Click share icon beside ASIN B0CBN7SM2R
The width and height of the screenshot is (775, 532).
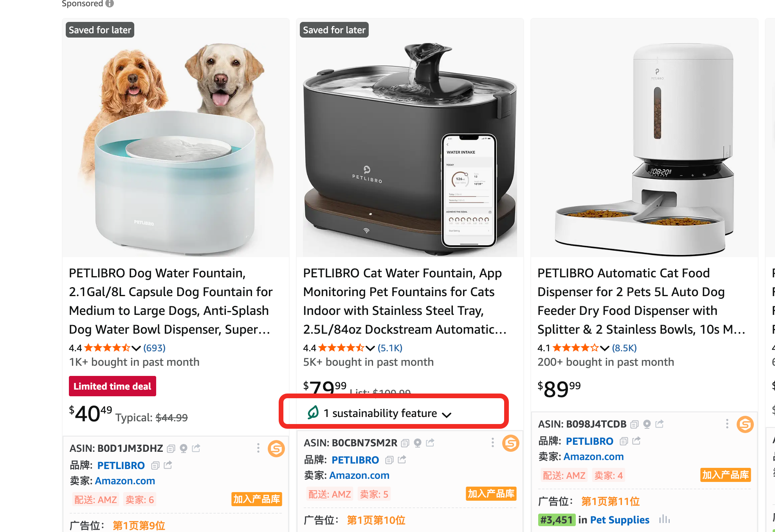tap(430, 443)
